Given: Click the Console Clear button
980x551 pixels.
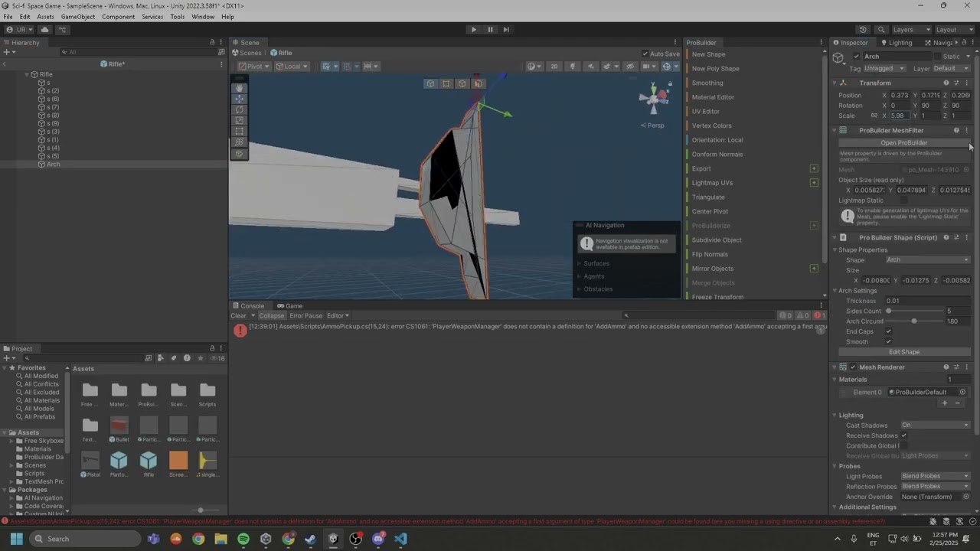Looking at the screenshot, I should [239, 315].
